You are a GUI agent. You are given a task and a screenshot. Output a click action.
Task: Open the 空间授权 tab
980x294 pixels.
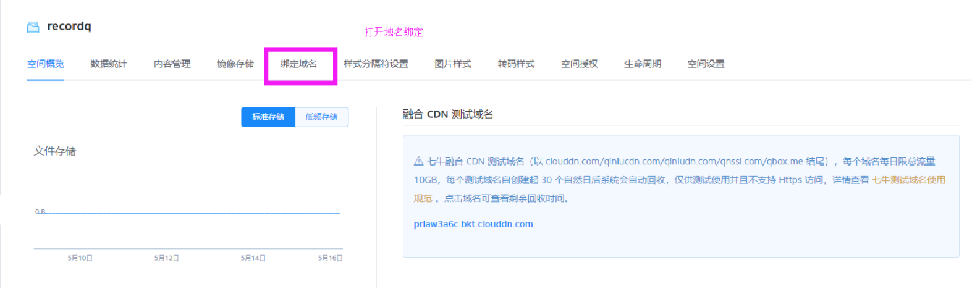click(580, 64)
